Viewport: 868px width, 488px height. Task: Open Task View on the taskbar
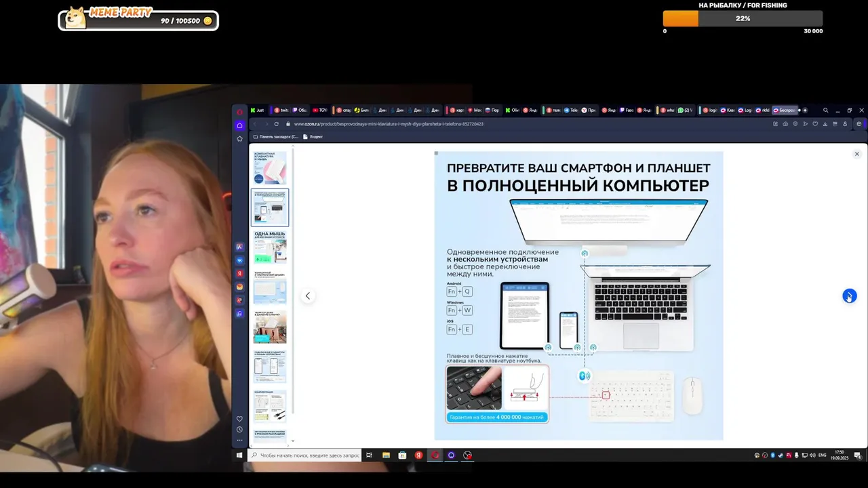click(369, 455)
